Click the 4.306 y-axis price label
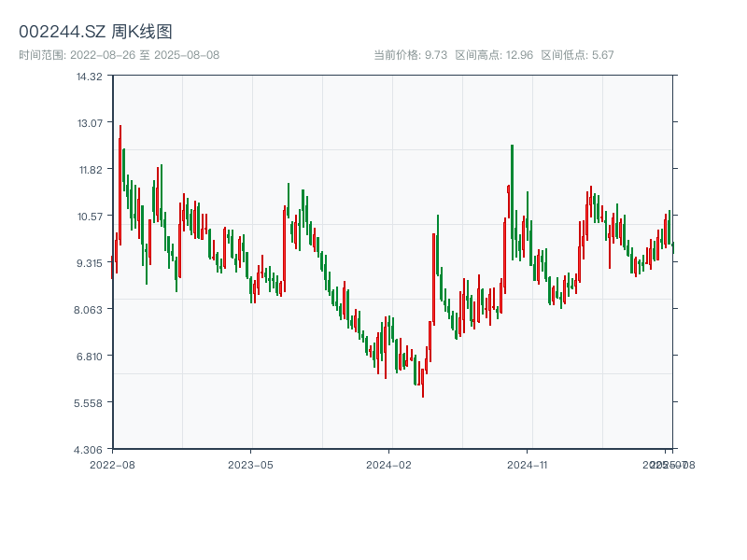 coord(90,450)
